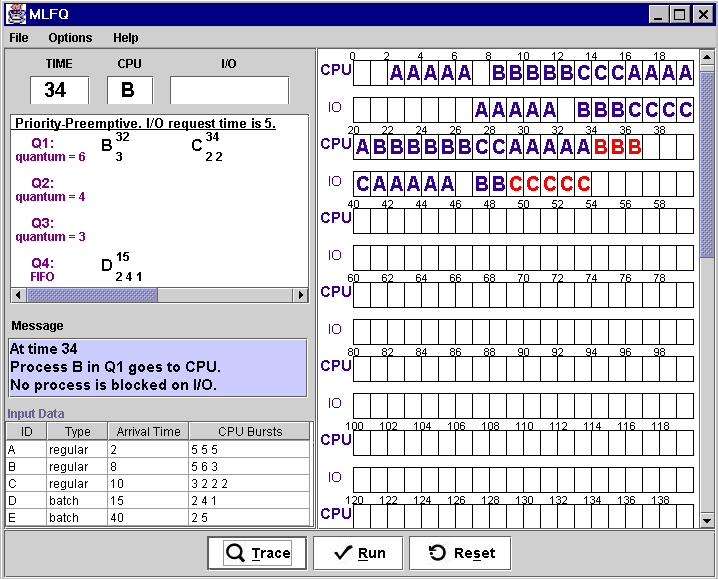Click CPU bursts cell '3 2 2 2'
Screen dimensions: 718x579
[250, 483]
